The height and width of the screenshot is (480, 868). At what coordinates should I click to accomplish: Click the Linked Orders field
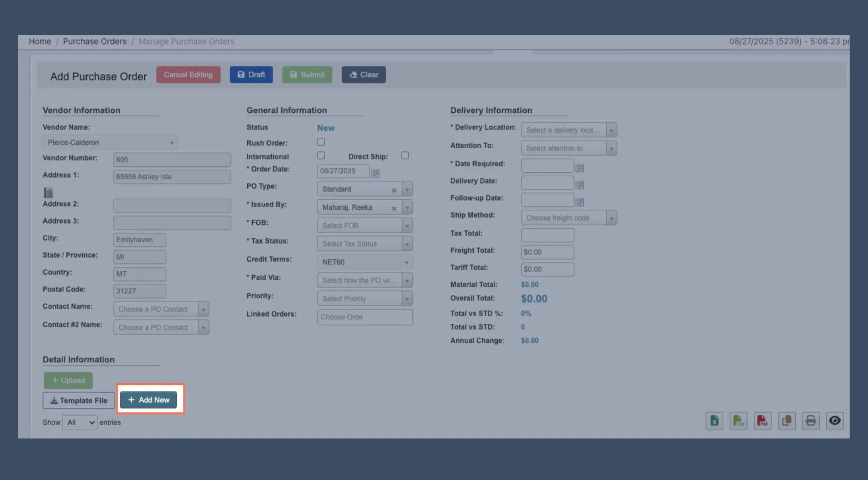click(x=365, y=317)
